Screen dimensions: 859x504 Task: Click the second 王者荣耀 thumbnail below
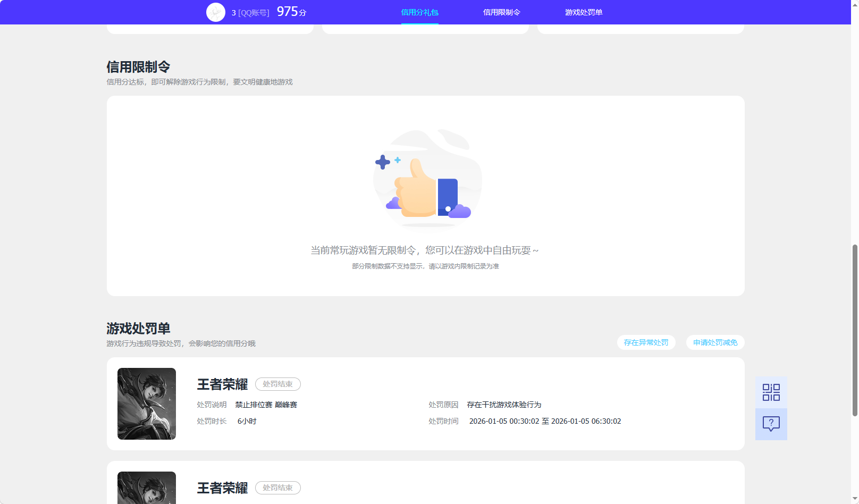point(146,488)
